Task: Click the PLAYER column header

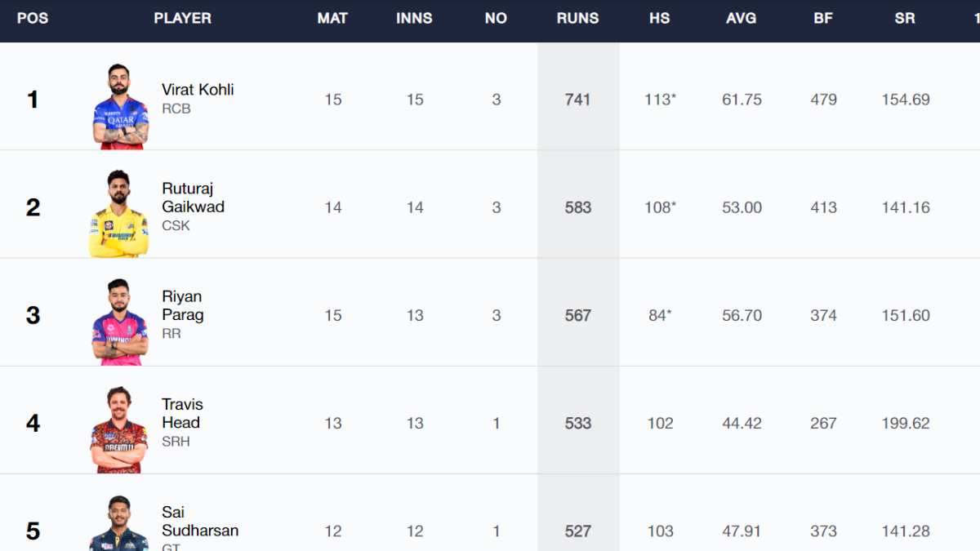Action: 182,18
